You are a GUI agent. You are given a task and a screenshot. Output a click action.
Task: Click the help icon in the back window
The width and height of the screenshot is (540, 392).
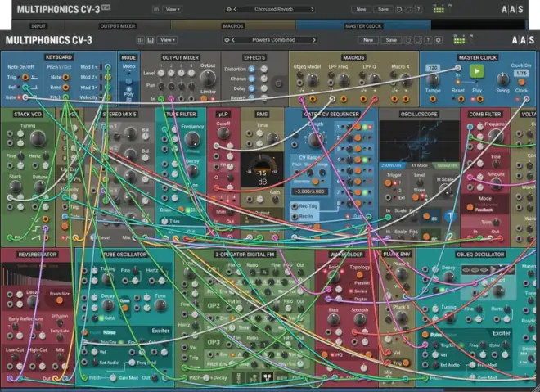click(418, 9)
